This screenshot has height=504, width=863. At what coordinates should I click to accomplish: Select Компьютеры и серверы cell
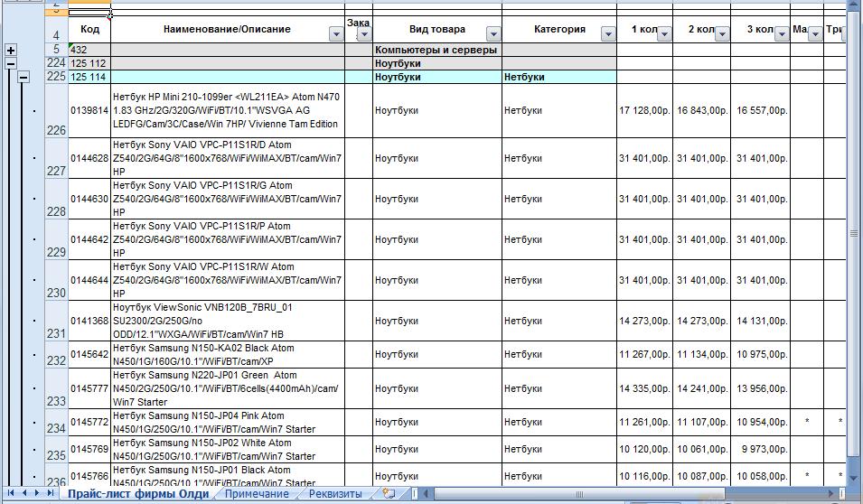pyautogui.click(x=437, y=50)
